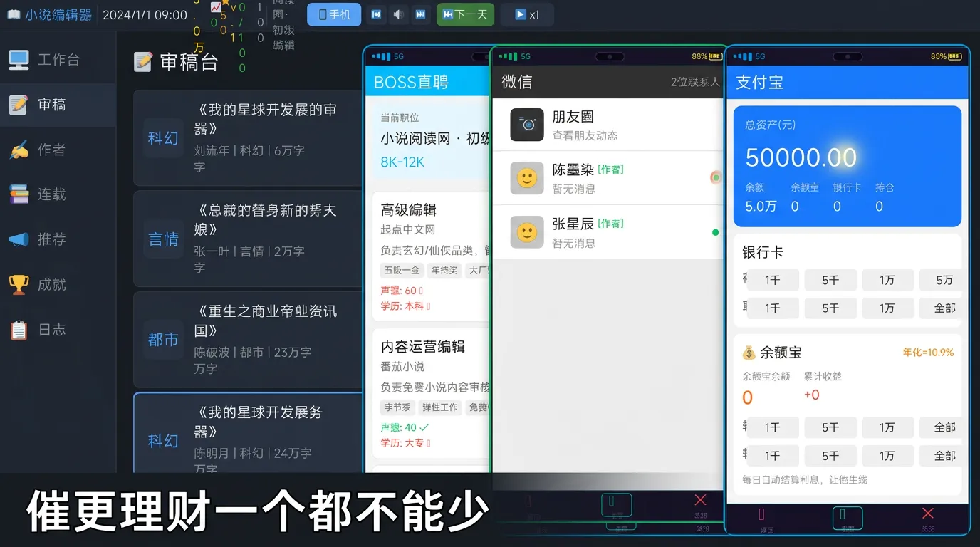Image resolution: width=980 pixels, height=547 pixels.
Task: Click the gold star icon in top bar
Action: click(225, 2)
